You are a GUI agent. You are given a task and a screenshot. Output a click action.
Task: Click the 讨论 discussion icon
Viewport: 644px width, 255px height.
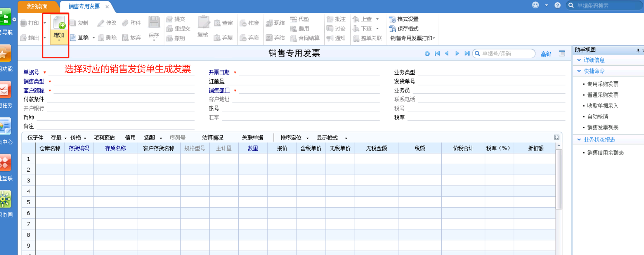(x=330, y=28)
